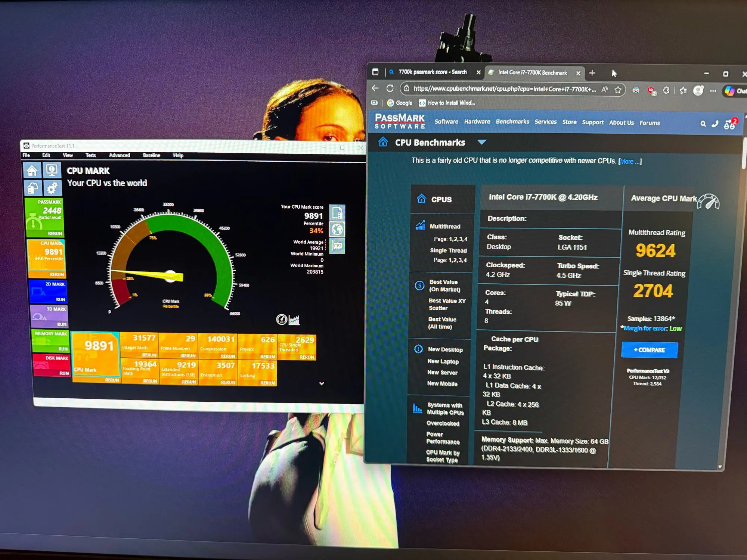The image size is (747, 560).
Task: Open the system information monitor icon
Action: [52, 170]
